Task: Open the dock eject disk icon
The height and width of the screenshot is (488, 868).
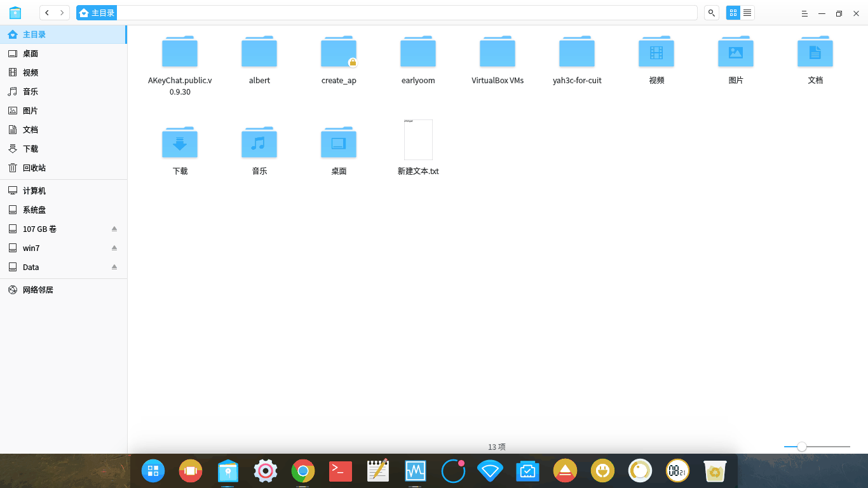Action: (565, 471)
